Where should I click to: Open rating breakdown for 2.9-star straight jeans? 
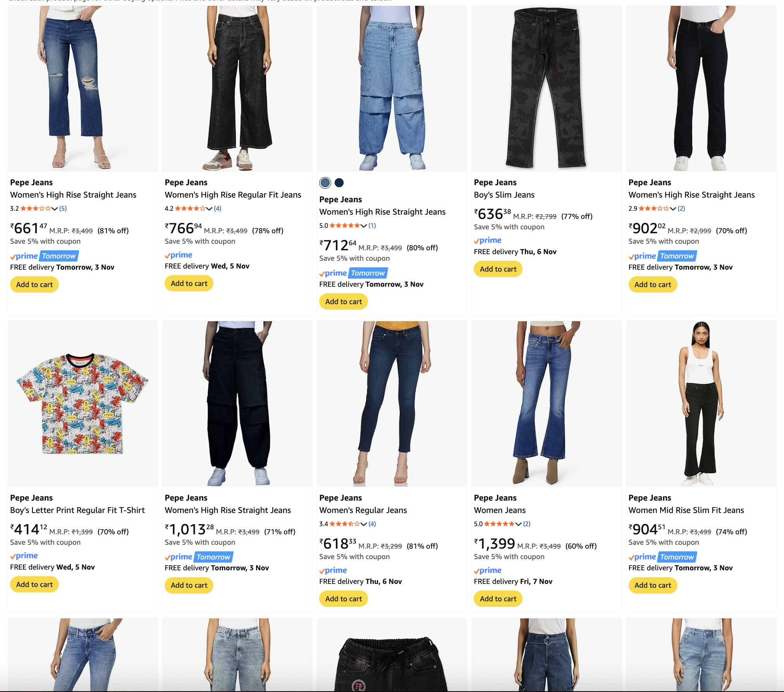[673, 208]
